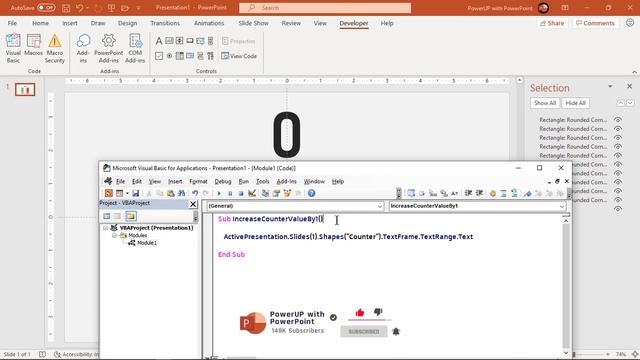
Task: Open the Properties Window icon in VBA toolbar
Action: pos(276,193)
